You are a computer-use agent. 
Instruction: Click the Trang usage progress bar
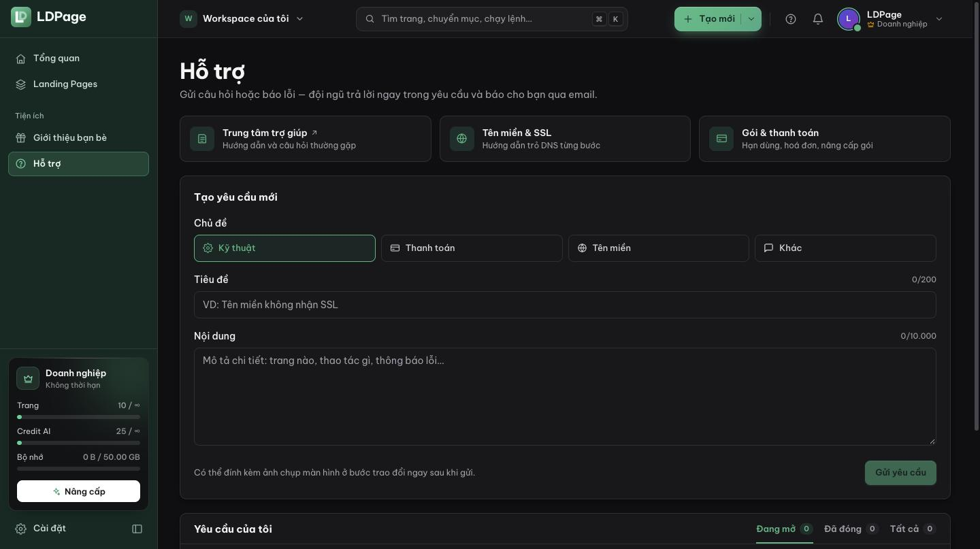click(78, 417)
